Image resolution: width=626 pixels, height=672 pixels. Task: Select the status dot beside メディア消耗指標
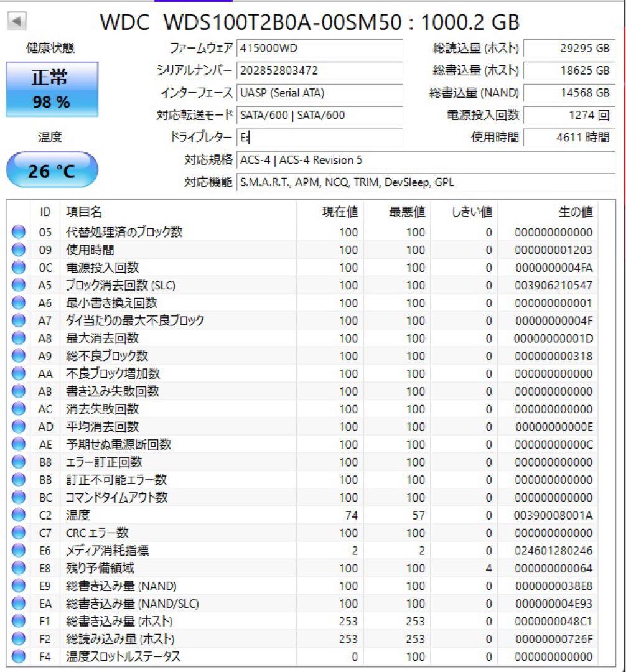tap(18, 551)
